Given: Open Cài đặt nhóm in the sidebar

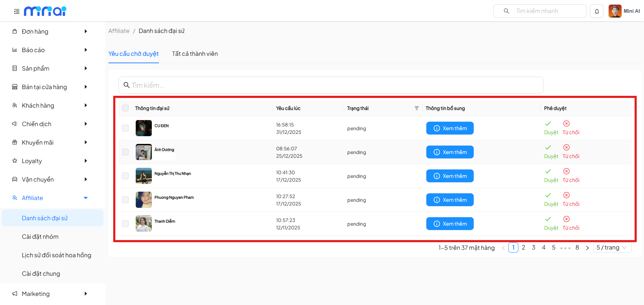Looking at the screenshot, I should click(40, 237).
